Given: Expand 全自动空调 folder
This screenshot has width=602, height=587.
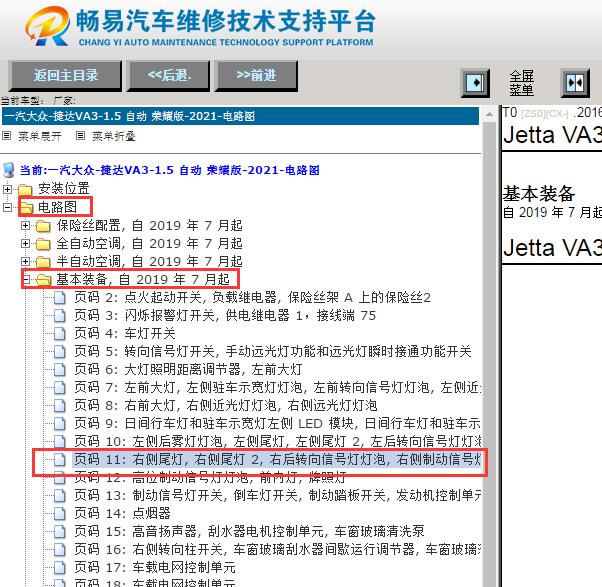Looking at the screenshot, I should [x=25, y=243].
